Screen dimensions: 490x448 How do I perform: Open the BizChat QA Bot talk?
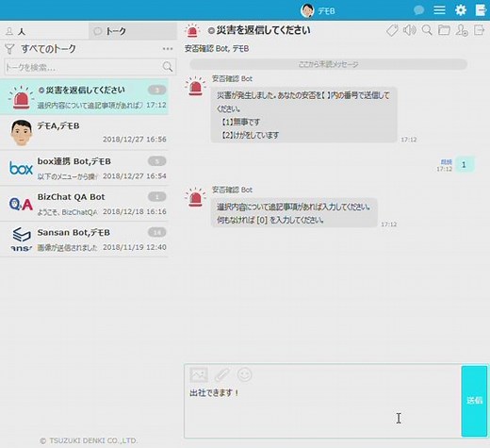(84, 204)
